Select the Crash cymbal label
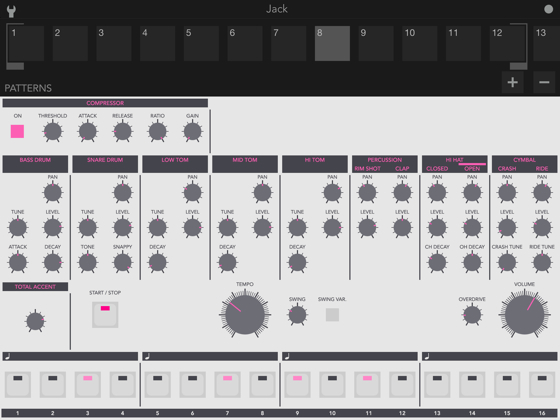Screen dimensions: 560x420 [x=507, y=169]
